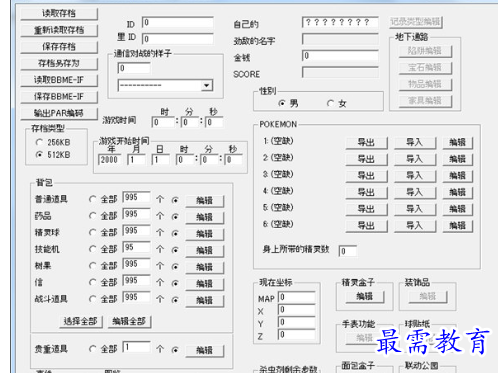Edit the 信 bag items

pyautogui.click(x=205, y=284)
